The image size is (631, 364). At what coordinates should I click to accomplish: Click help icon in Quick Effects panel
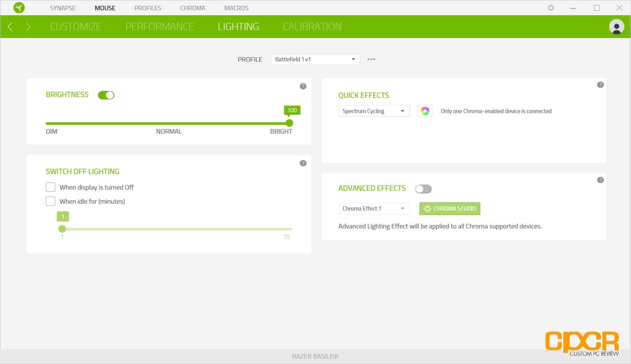600,85
